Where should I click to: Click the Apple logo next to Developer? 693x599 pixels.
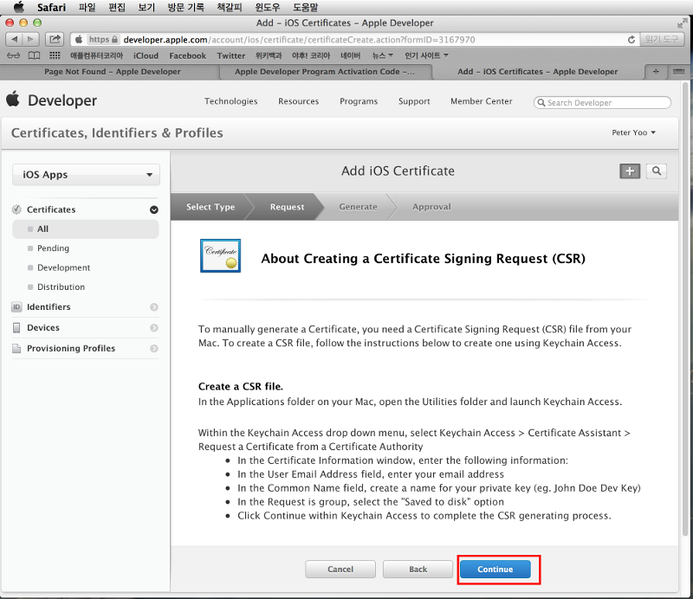[13, 100]
